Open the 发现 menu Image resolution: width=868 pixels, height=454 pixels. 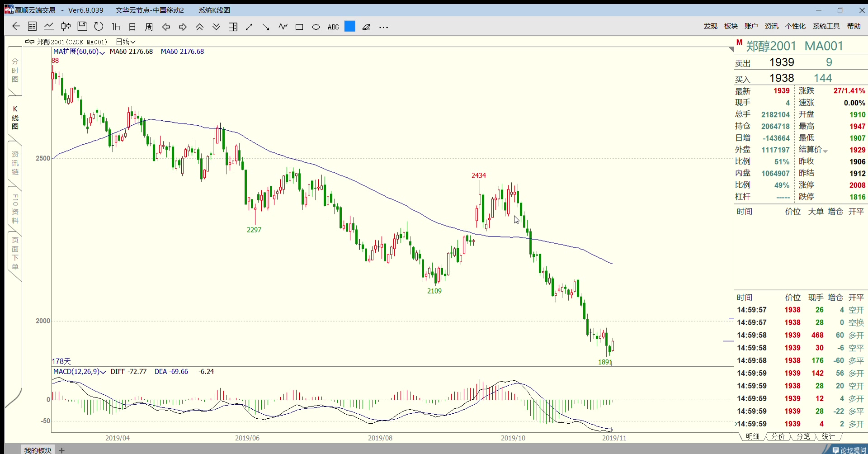710,26
